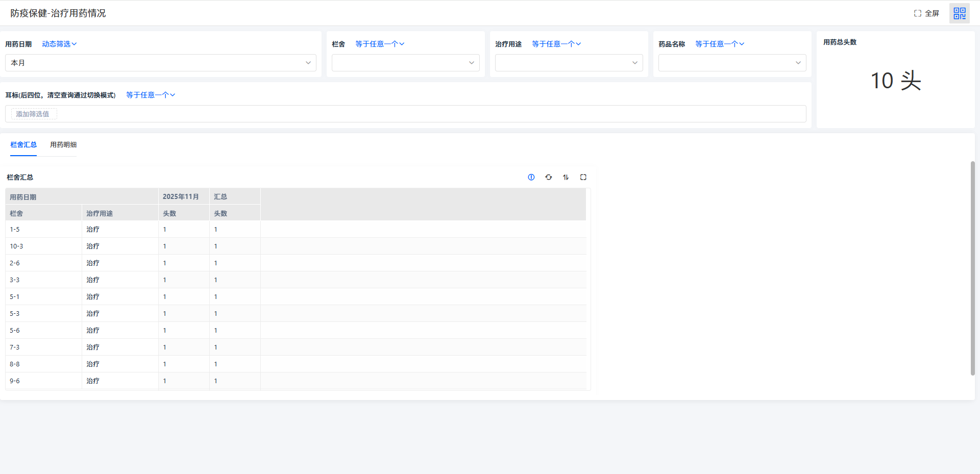
Task: Expand the 栏舍汇总 table to fullscreen
Action: coord(583,177)
